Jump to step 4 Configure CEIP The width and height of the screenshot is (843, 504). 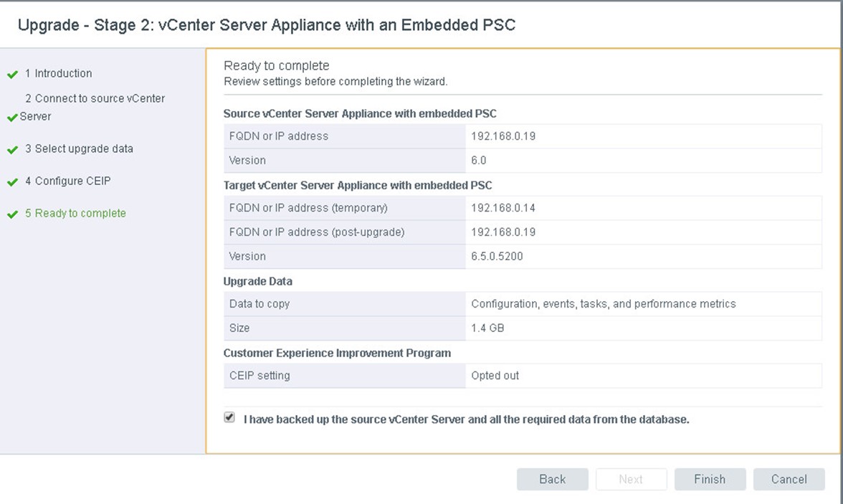coord(67,181)
